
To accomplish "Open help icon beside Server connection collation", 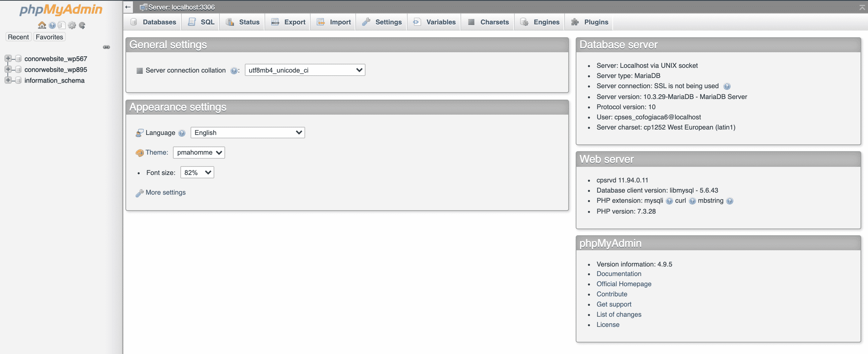I will (x=234, y=71).
